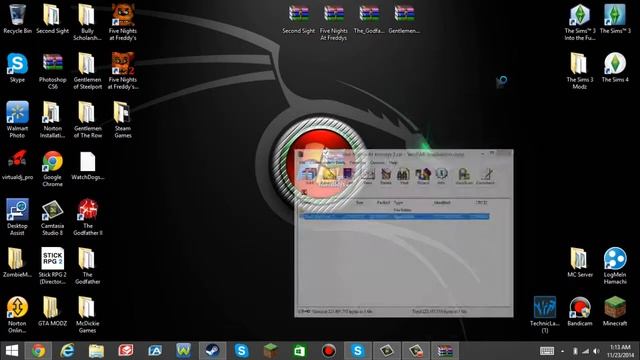Click the Info icon in WinRAR
This screenshot has width=640, height=360.
coord(441,176)
